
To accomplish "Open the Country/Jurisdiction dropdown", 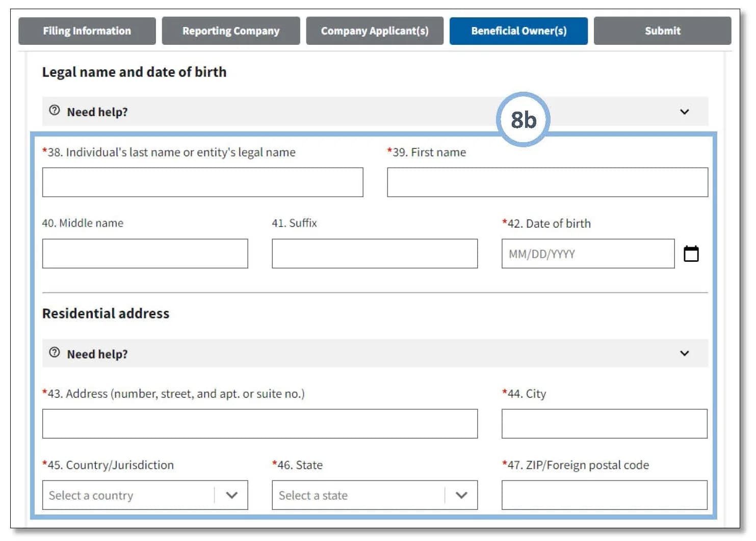I will [x=145, y=495].
